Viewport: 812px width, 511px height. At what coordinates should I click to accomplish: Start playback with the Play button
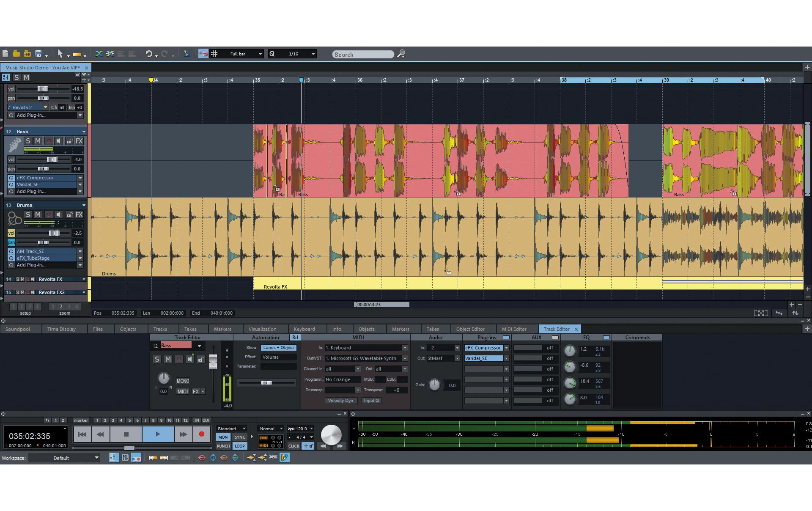click(158, 434)
